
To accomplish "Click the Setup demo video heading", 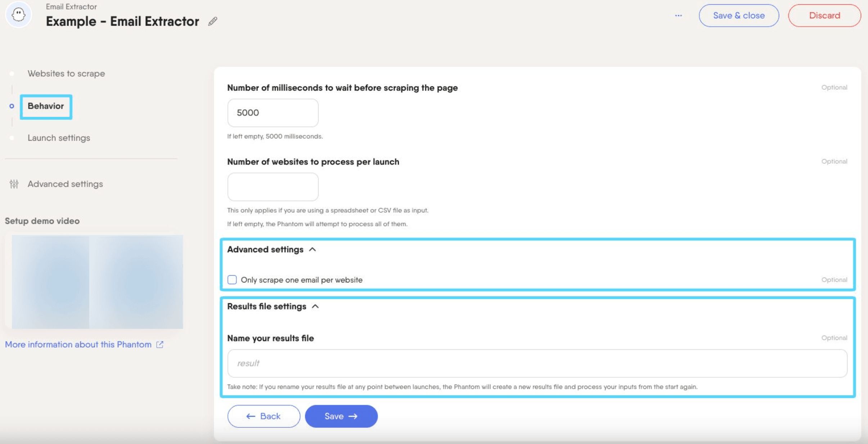I will click(x=42, y=221).
